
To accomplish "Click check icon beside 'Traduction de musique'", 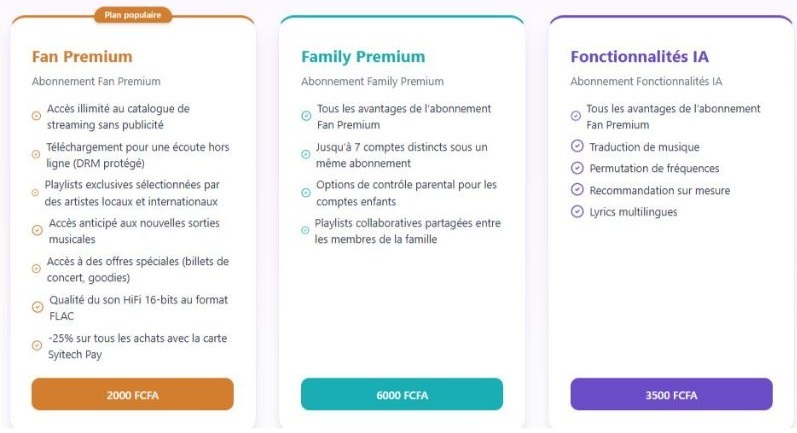I will click(x=576, y=146).
